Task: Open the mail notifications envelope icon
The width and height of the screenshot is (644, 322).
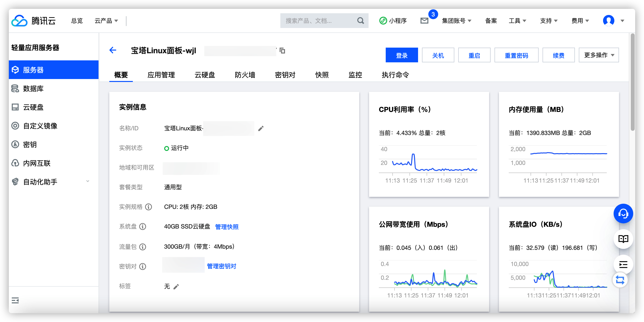Action: tap(424, 21)
